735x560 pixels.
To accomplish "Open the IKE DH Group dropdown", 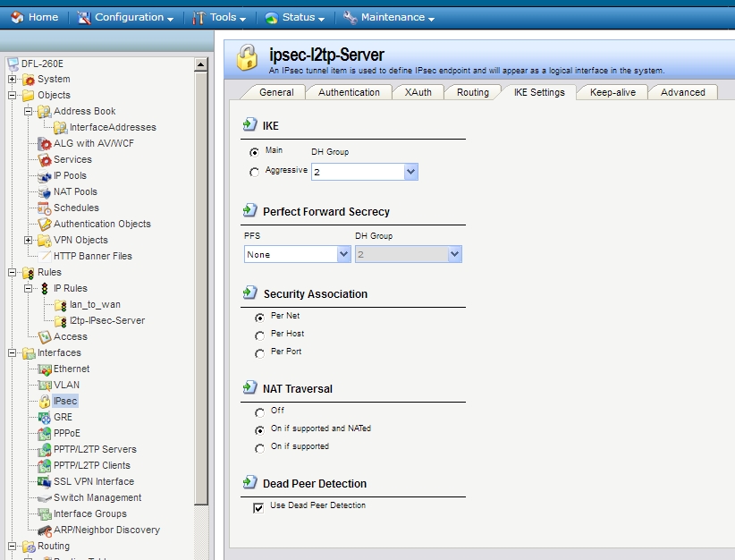I will (x=410, y=172).
